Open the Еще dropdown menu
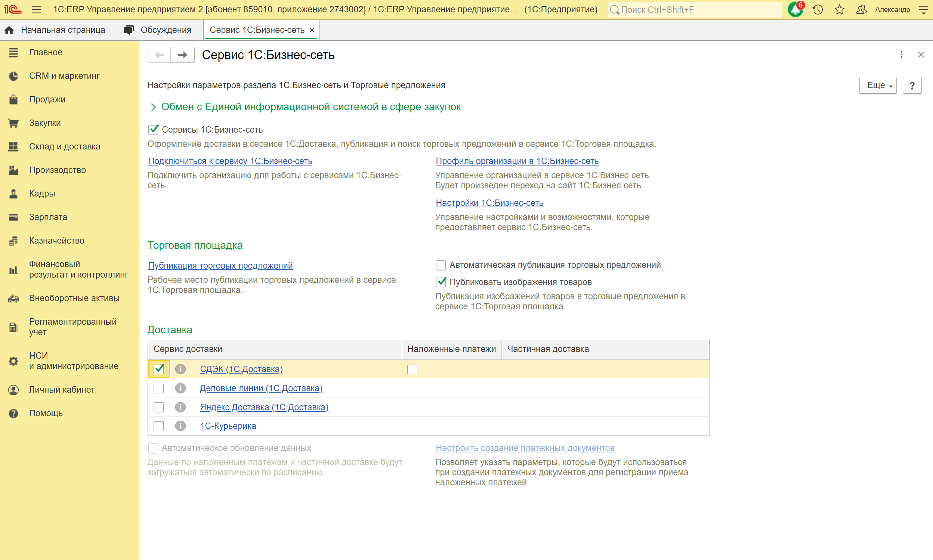Image resolution: width=933 pixels, height=560 pixels. [x=878, y=85]
